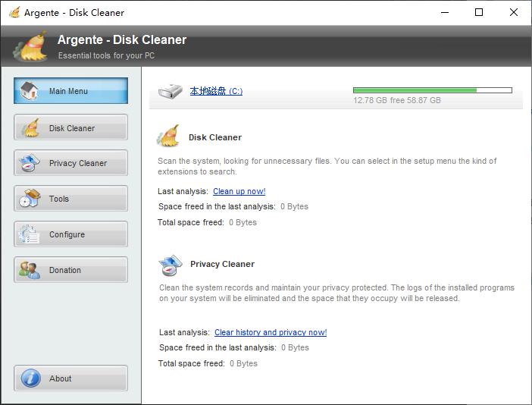Screen dimensions: 532x405
Task: Click the 'Clean up now!' link
Action: tap(239, 191)
